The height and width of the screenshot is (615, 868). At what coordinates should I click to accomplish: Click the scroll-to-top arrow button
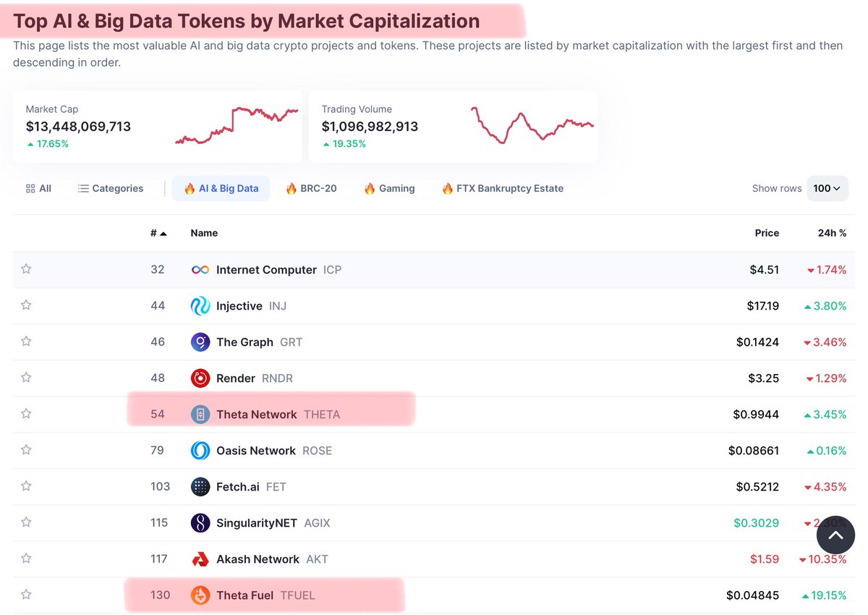coord(835,535)
